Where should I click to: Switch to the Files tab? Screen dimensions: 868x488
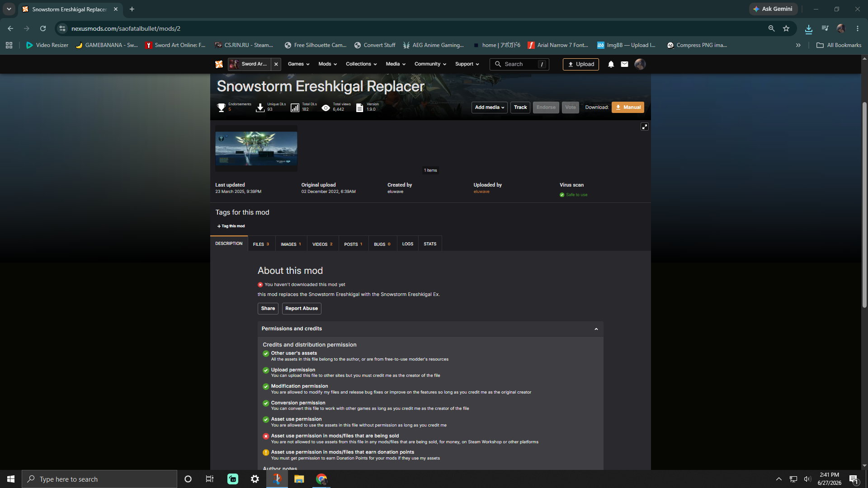click(261, 244)
